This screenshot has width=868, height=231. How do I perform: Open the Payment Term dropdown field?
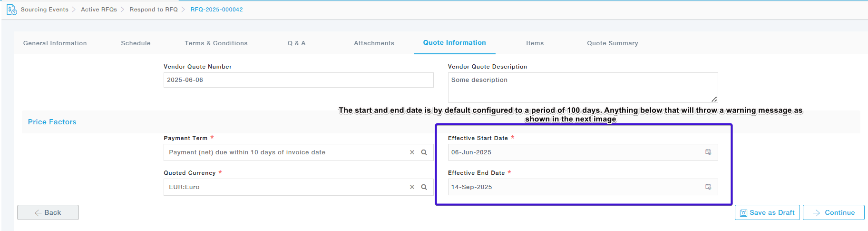click(285, 152)
